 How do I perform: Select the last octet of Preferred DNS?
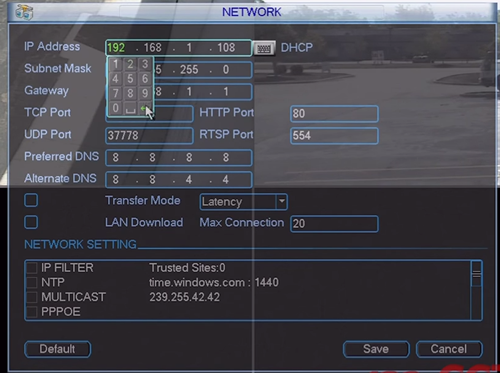[226, 158]
